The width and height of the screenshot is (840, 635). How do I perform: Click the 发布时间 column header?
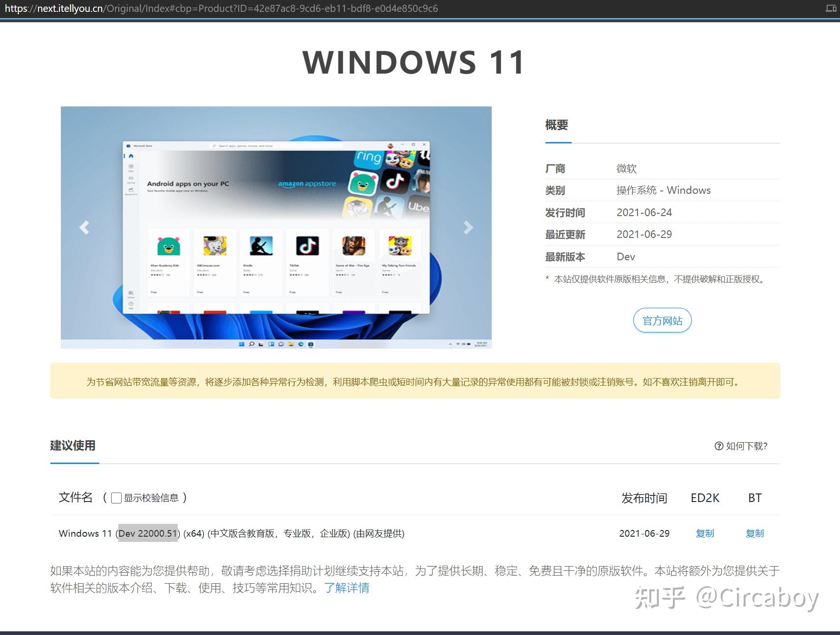(x=644, y=498)
